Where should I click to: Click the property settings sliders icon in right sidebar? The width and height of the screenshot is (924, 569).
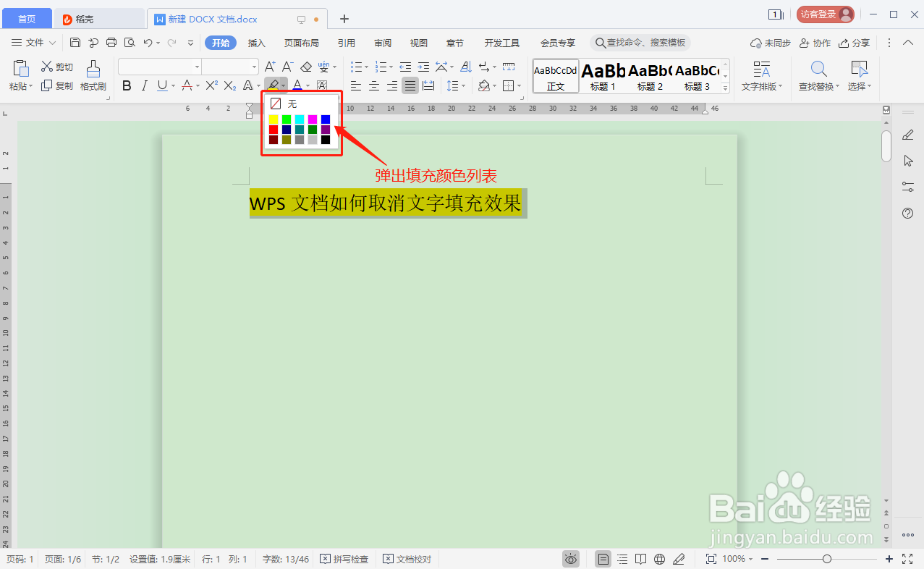[x=908, y=187]
